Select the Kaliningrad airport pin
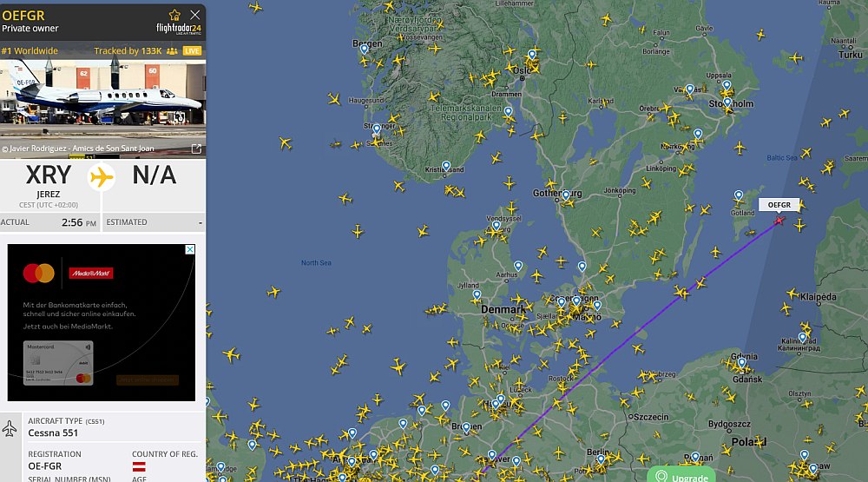Screen dimensions: 868x482 click(802, 337)
